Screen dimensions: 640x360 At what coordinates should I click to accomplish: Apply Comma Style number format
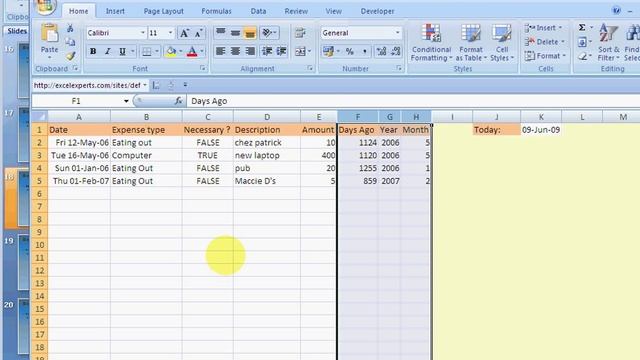click(x=364, y=51)
